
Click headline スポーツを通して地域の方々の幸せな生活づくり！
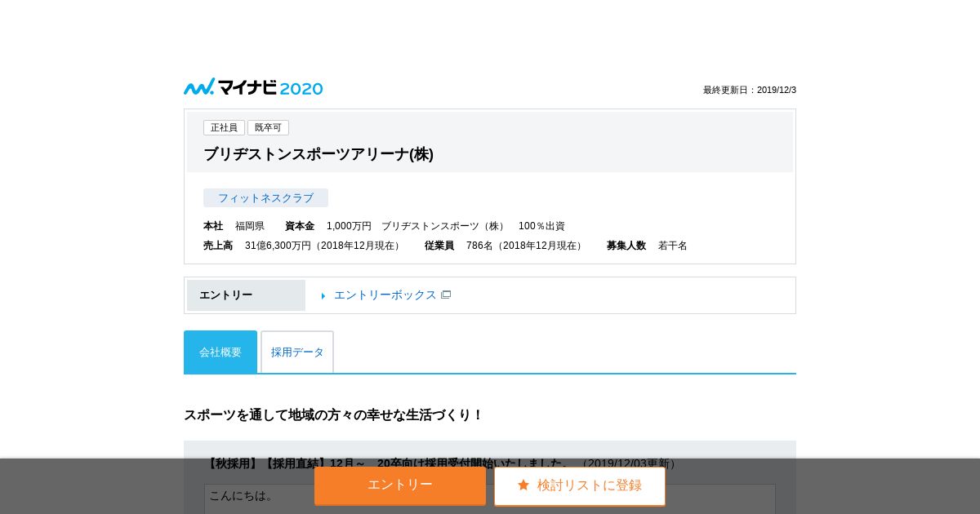pyautogui.click(x=333, y=414)
